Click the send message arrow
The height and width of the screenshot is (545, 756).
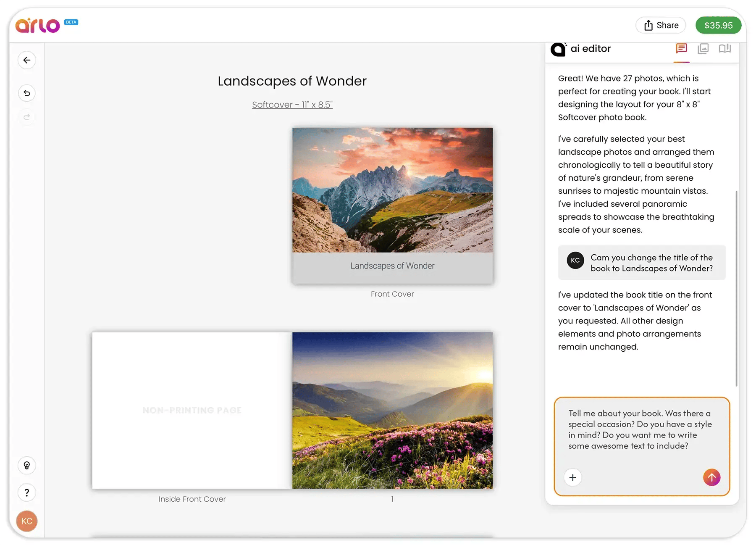pyautogui.click(x=711, y=477)
